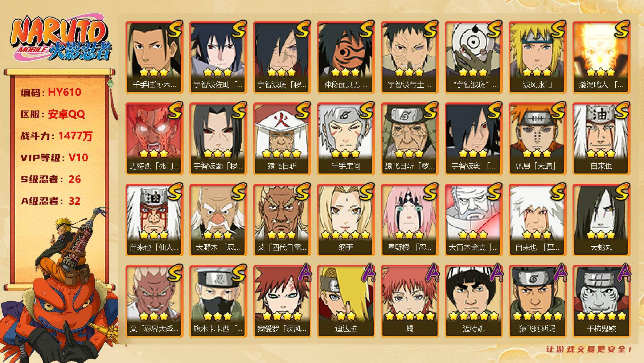Viewport: 644px width, 363px height.
Task: Click the A rank badge on 迪达拉 card
Action: pyautogui.click(x=368, y=273)
